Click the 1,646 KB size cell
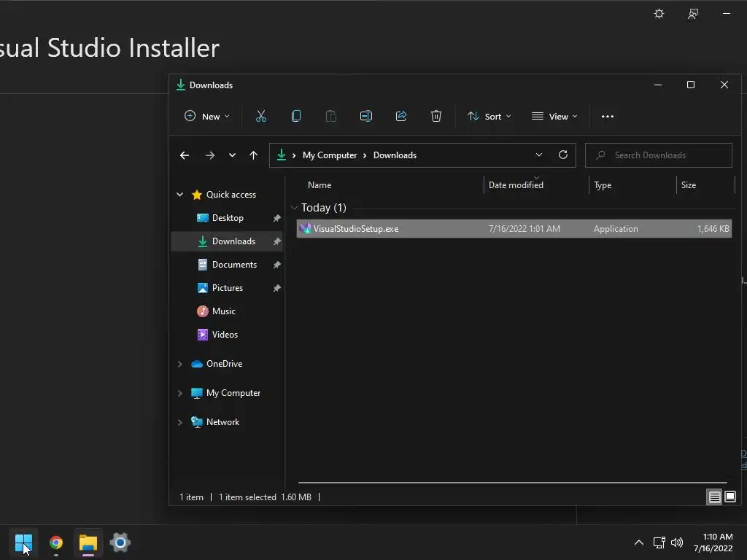This screenshot has width=747, height=560. pos(713,228)
